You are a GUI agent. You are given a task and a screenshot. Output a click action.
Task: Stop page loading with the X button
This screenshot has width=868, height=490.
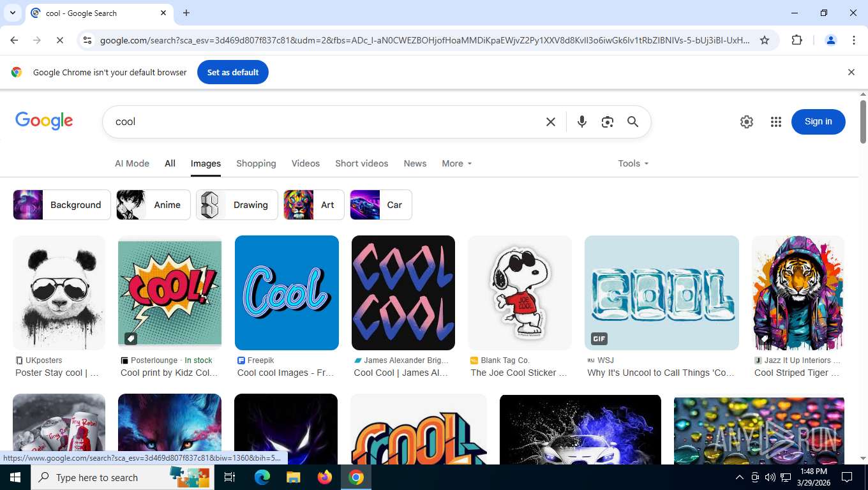tap(59, 40)
